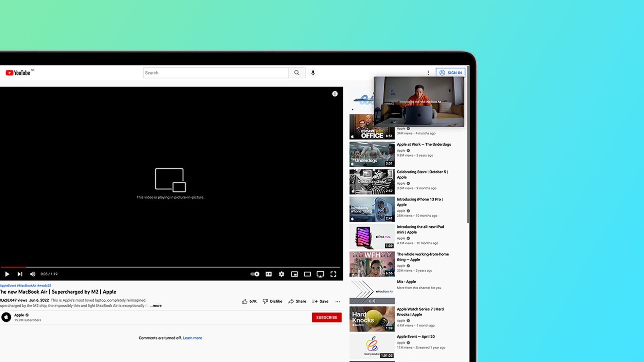Image resolution: width=644 pixels, height=362 pixels.
Task: Click the AirPlay icon in player
Action: tap(320, 274)
